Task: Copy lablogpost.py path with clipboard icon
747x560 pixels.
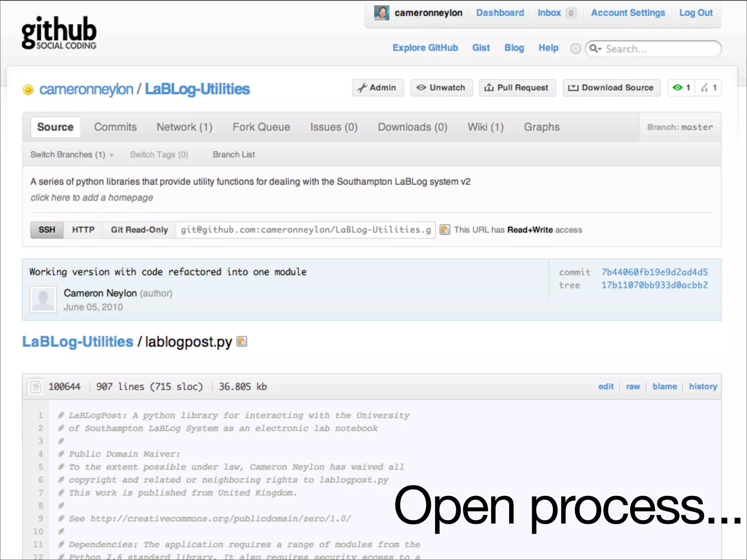Action: [x=242, y=342]
